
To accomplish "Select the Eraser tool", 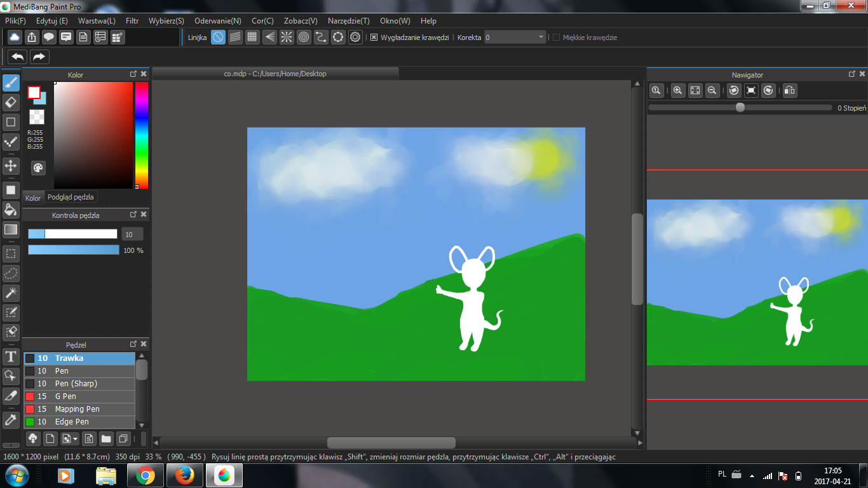I will click(11, 102).
